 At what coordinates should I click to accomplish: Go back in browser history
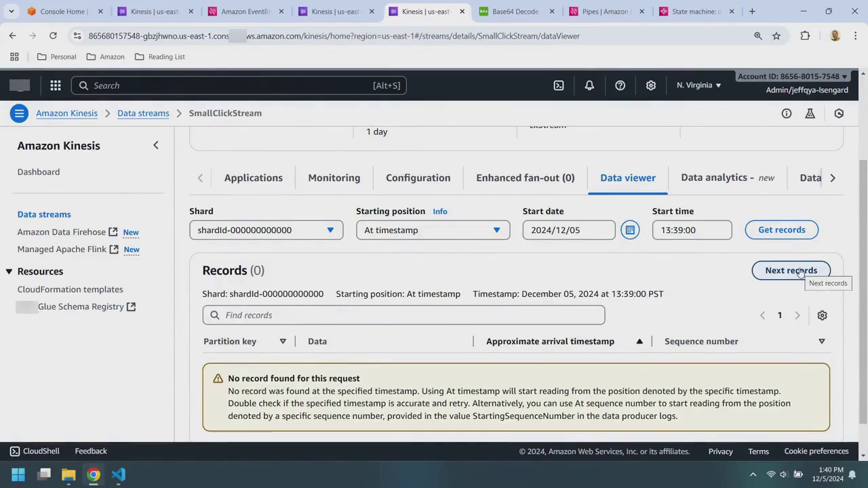click(13, 35)
